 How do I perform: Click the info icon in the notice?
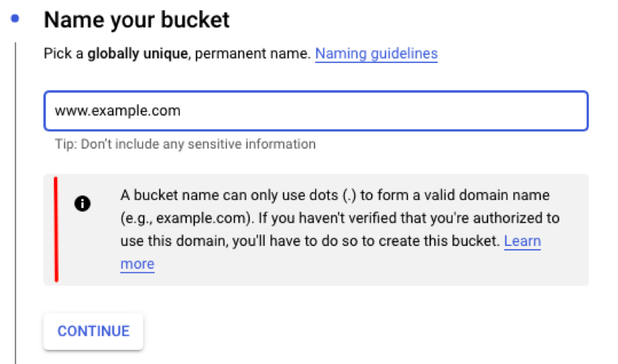tap(82, 204)
